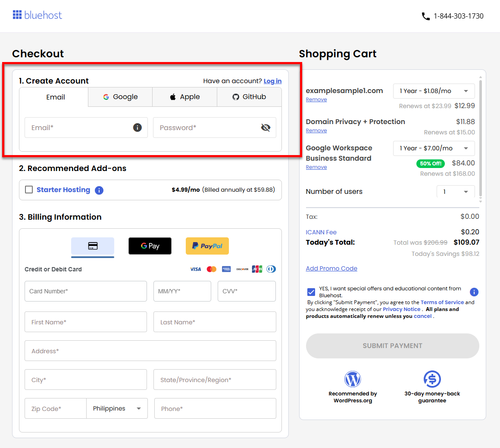Image resolution: width=500 pixels, height=448 pixels.
Task: Focus the Address field
Action: (150, 351)
